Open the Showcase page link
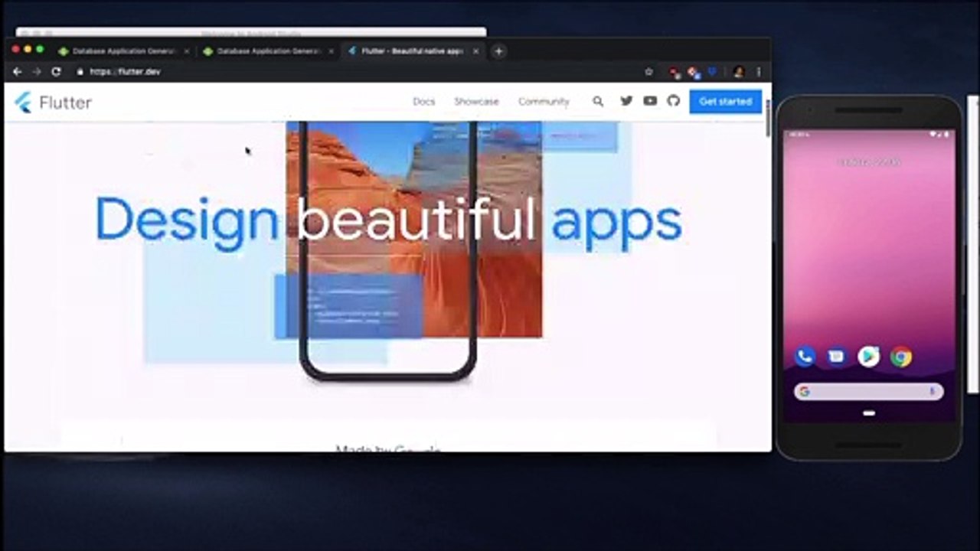 476,101
